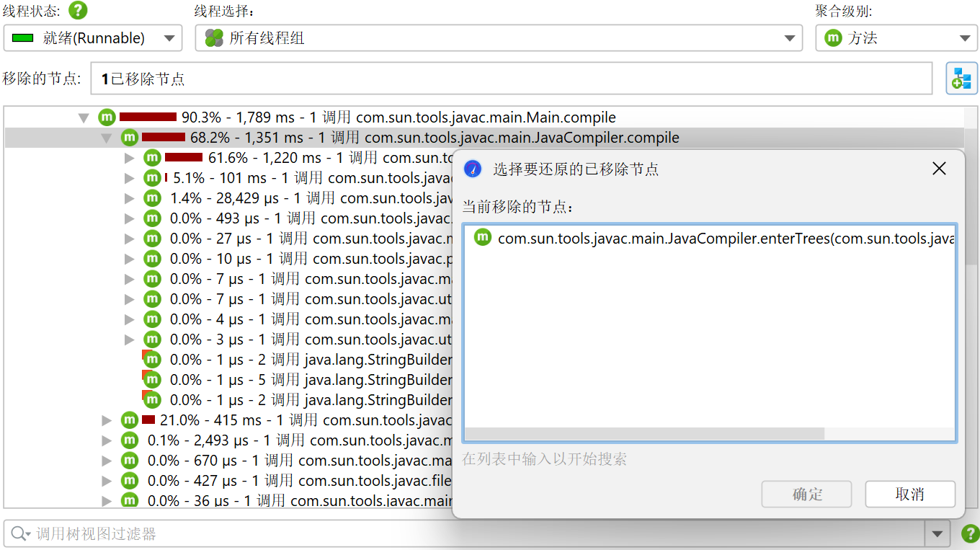
Task: Open help icon next to call tree filter
Action: click(x=970, y=534)
